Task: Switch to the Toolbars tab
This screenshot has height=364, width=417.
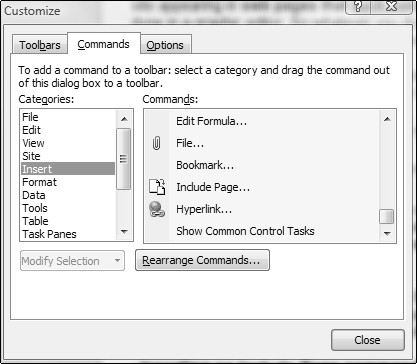Action: coord(40,45)
